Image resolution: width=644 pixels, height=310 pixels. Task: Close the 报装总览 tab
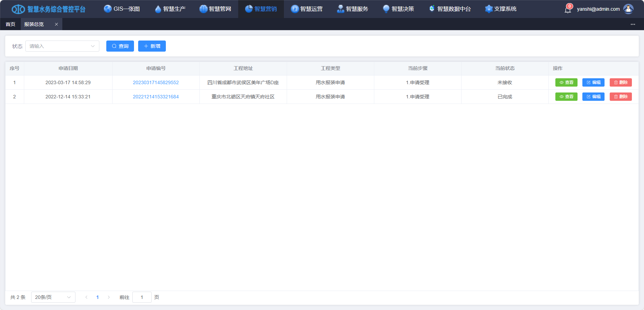pos(56,24)
